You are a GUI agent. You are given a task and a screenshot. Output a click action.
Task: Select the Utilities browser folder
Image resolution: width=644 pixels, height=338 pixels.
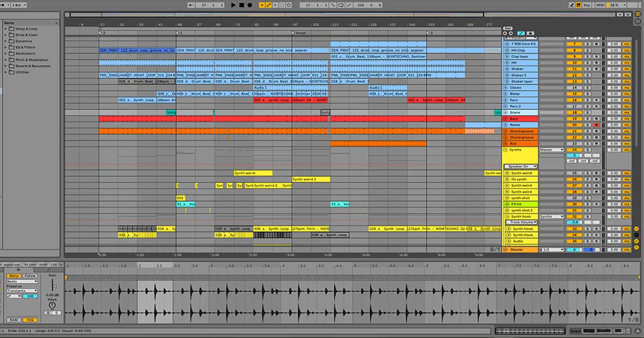[x=22, y=72]
